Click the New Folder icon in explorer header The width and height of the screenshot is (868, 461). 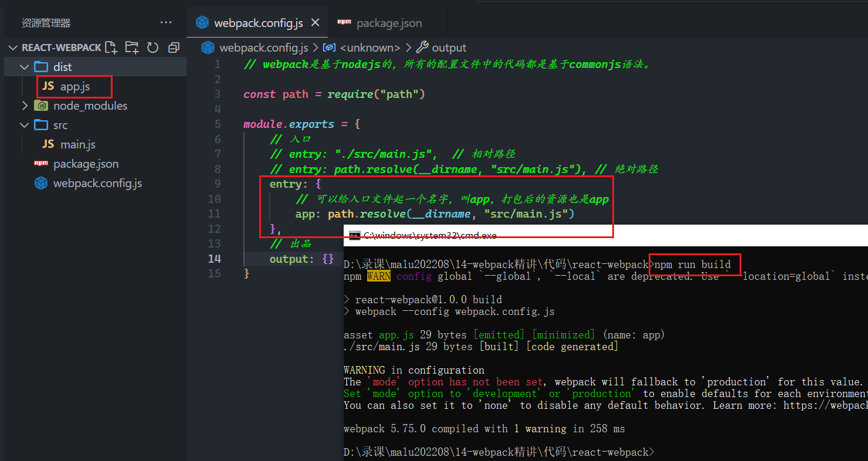coord(132,48)
